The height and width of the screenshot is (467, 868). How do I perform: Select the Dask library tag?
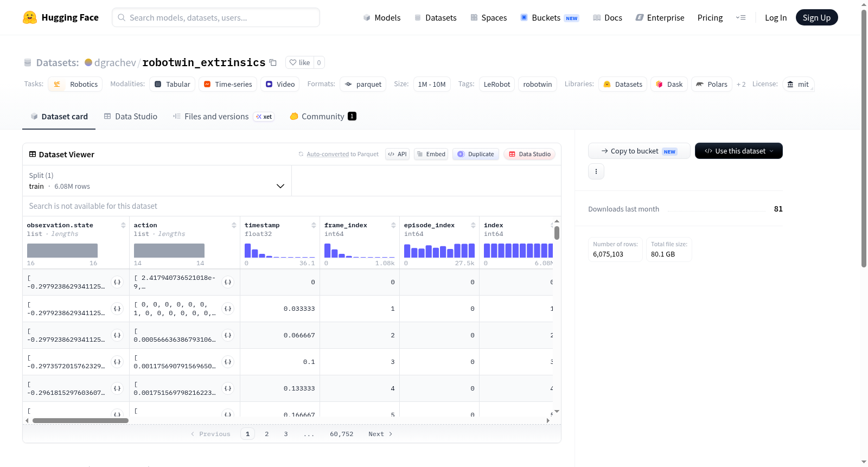669,84
